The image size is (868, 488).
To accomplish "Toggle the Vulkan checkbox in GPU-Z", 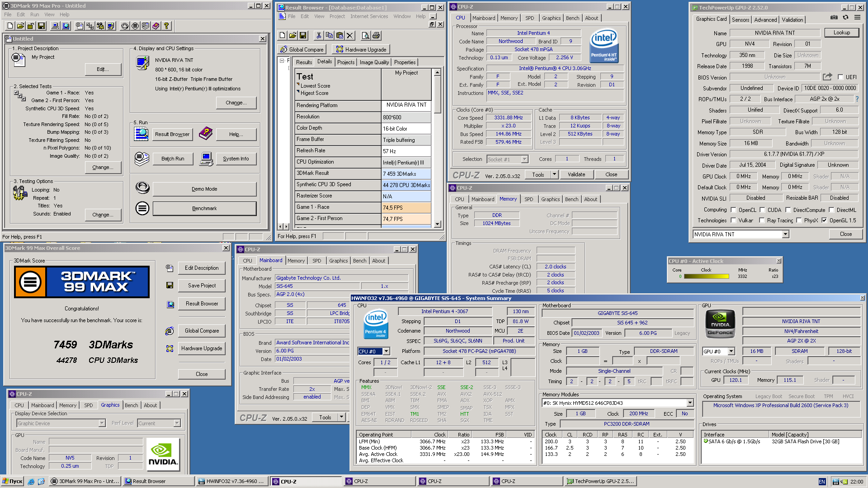I will (733, 221).
